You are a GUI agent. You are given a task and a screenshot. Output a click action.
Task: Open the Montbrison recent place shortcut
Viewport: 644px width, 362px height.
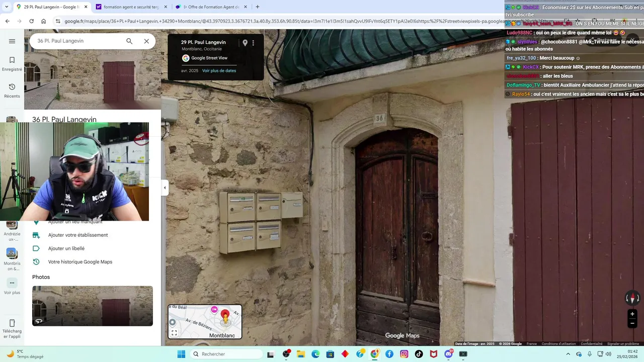12,259
